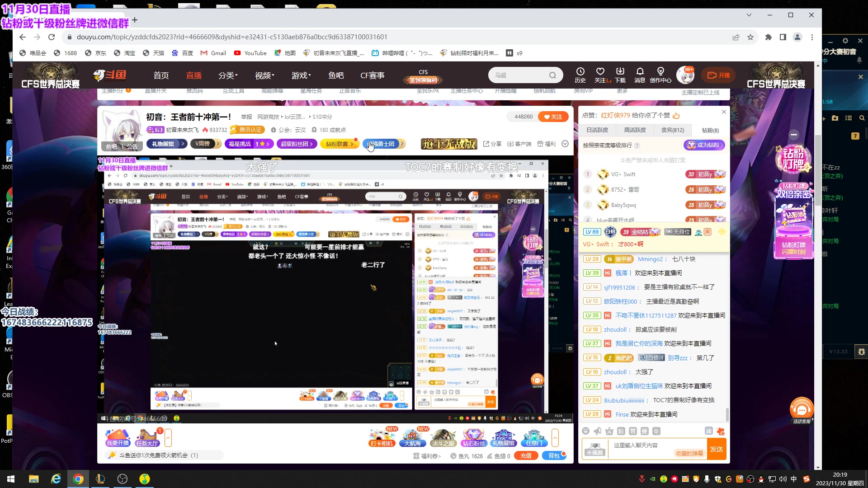Click the 钻石粉丝 diamond gift icon

pos(473,437)
